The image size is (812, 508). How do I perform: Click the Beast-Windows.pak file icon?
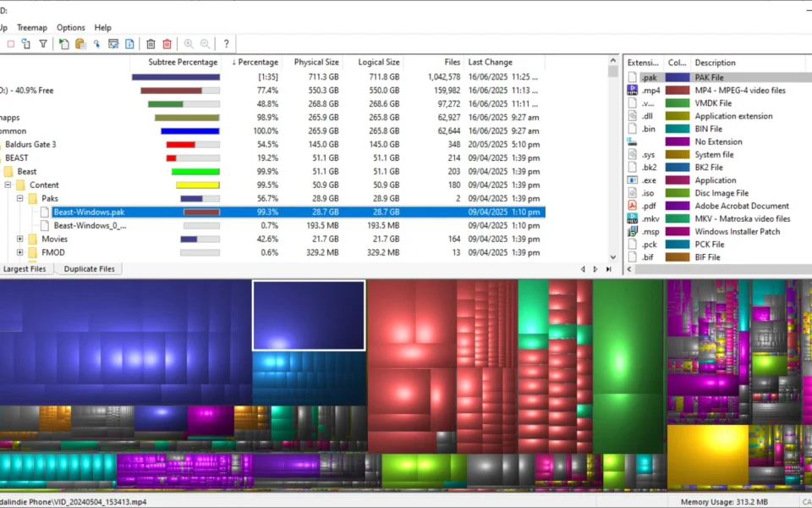45,212
